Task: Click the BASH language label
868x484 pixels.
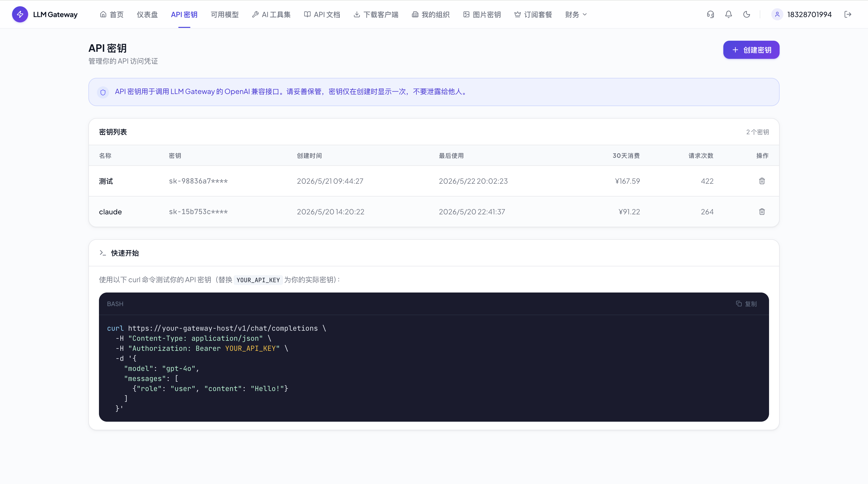Action: (x=115, y=304)
